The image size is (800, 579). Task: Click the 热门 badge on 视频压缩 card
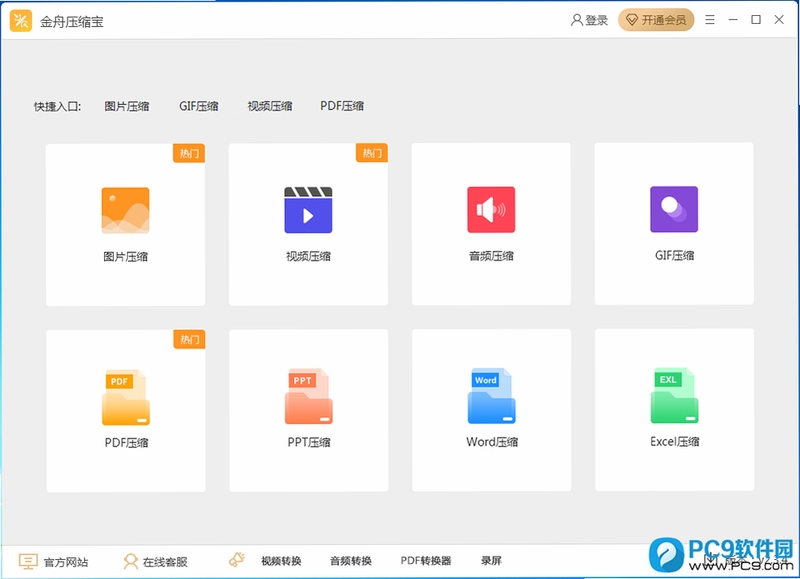coord(372,153)
